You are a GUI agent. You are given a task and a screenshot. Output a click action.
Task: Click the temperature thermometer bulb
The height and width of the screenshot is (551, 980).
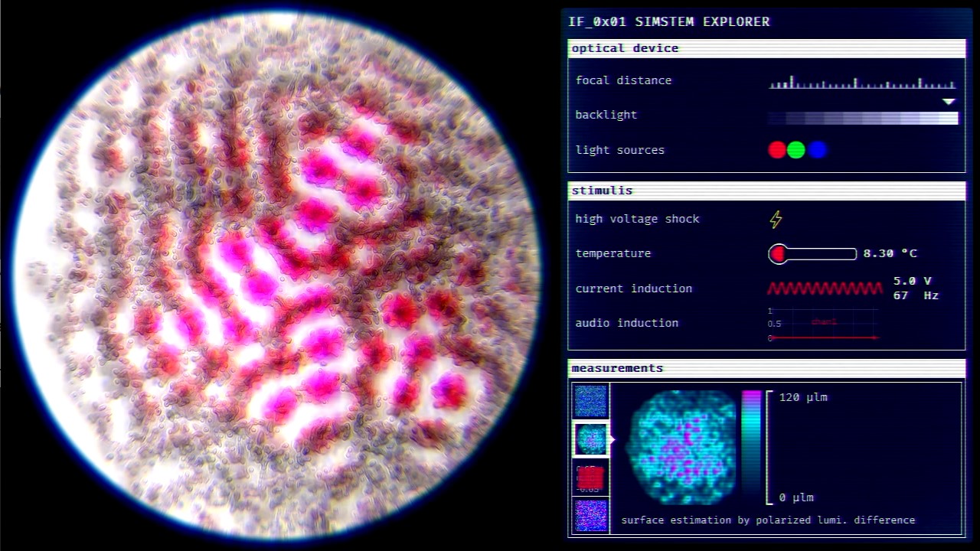point(778,254)
